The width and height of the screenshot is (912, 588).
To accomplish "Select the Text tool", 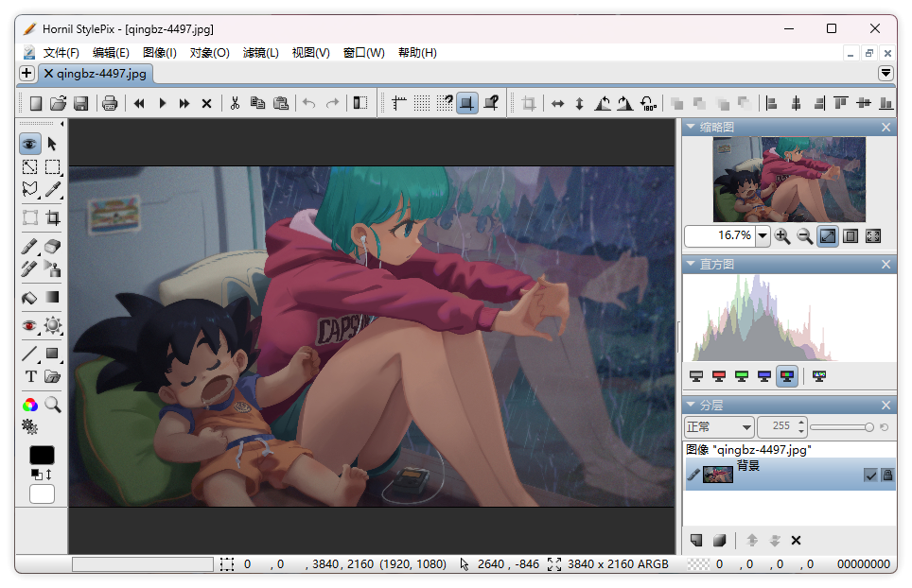I will (30, 377).
